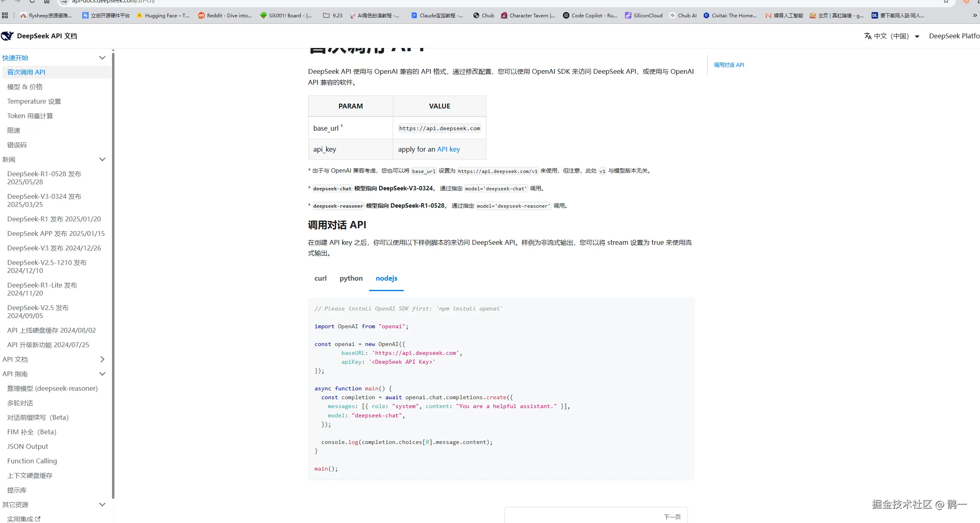The image size is (980, 523).
Task: Open the browser apps grid icon
Action: (x=5, y=15)
